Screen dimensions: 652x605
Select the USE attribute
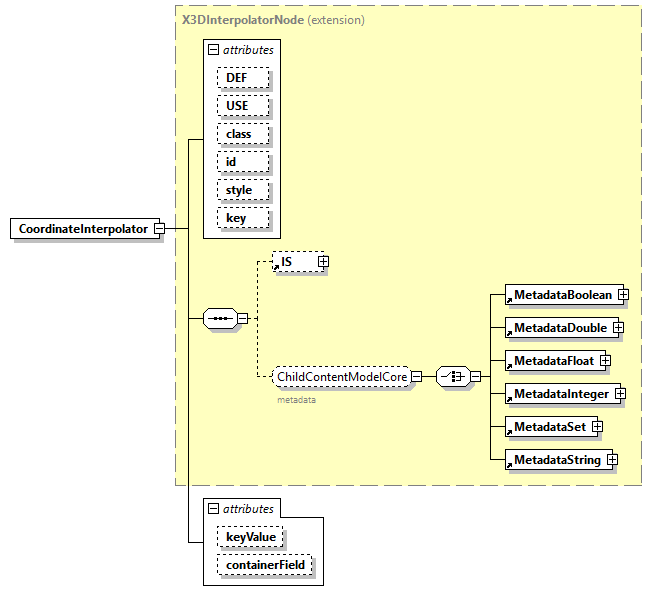coord(238,105)
